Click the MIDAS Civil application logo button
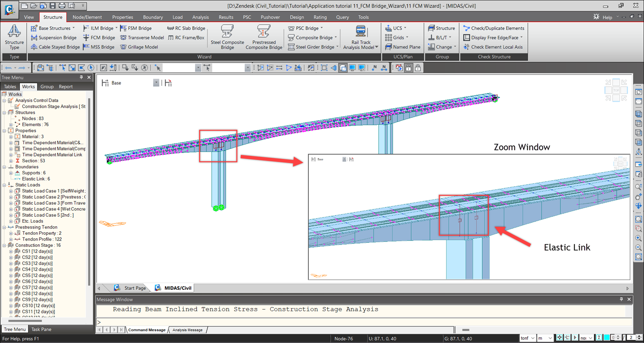Image resolution: width=644 pixels, height=343 pixels. coord(9,9)
